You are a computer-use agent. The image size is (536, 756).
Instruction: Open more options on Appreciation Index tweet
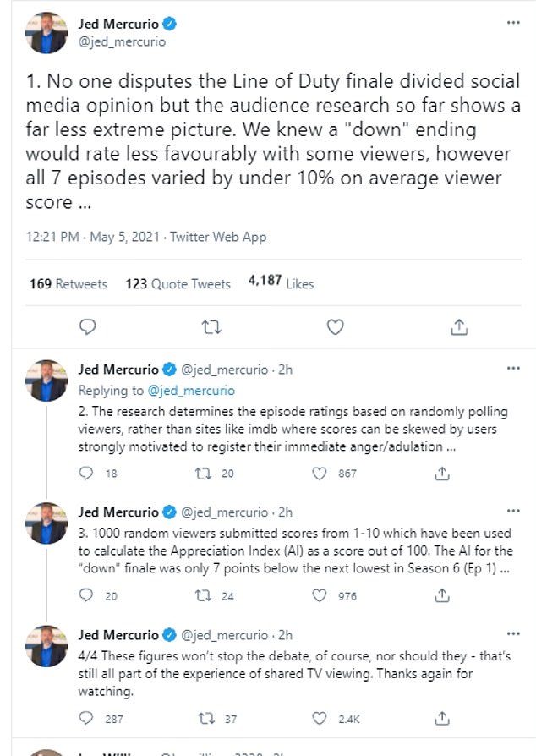tap(513, 512)
